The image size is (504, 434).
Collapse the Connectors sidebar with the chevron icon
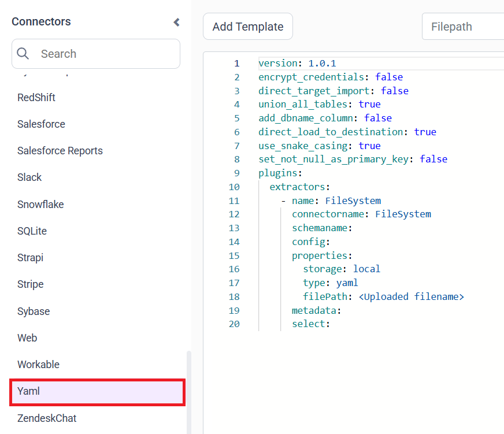point(176,22)
